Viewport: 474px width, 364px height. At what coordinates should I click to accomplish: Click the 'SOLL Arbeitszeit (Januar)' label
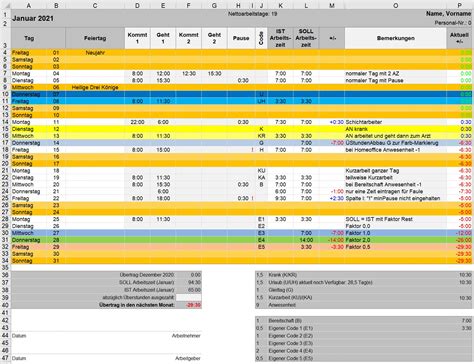click(147, 282)
